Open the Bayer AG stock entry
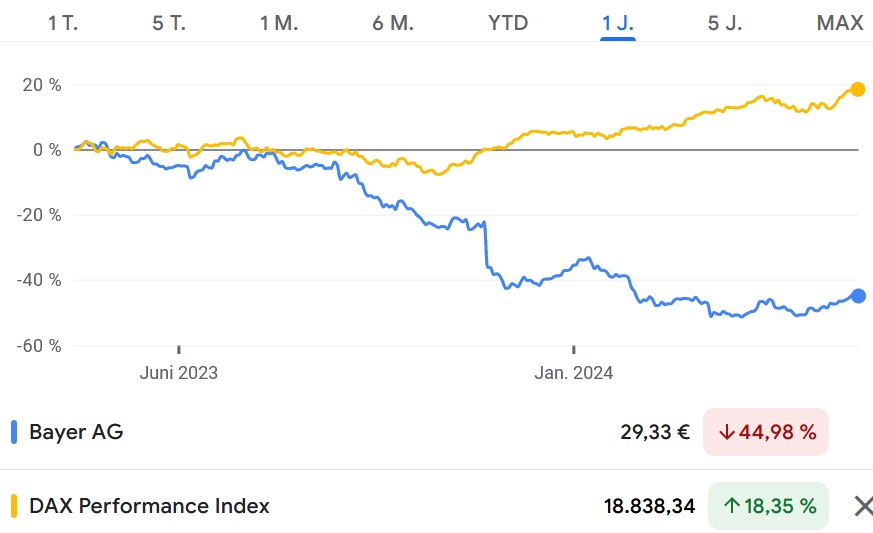 76,433
